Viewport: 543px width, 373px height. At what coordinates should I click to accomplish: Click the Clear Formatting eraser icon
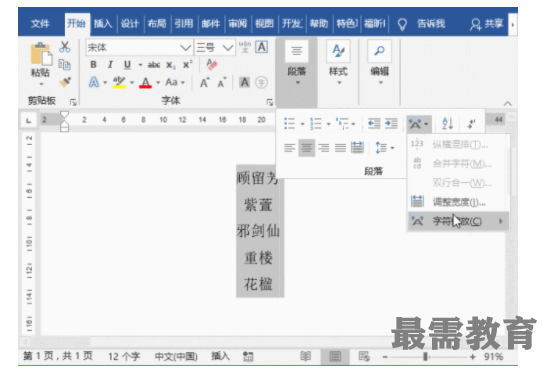pos(212,64)
